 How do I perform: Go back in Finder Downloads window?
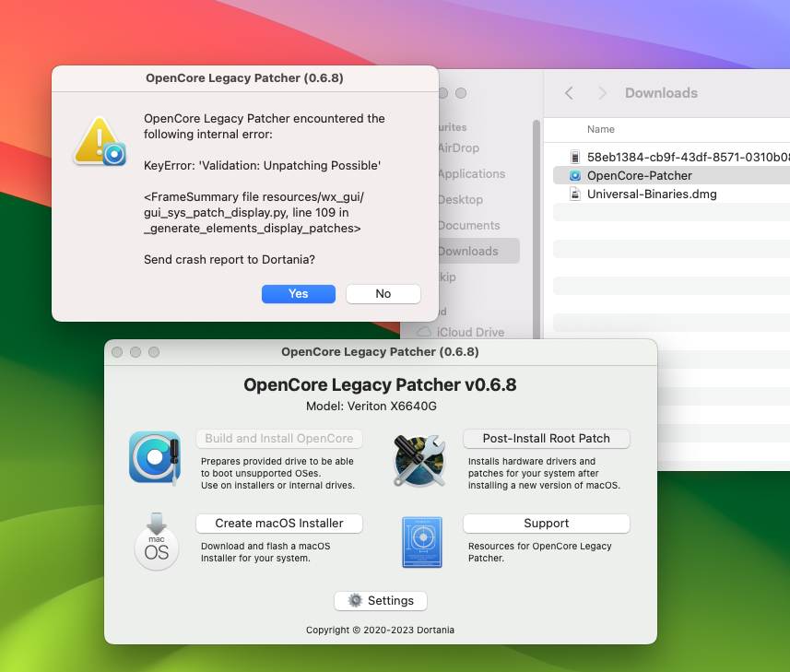[569, 93]
